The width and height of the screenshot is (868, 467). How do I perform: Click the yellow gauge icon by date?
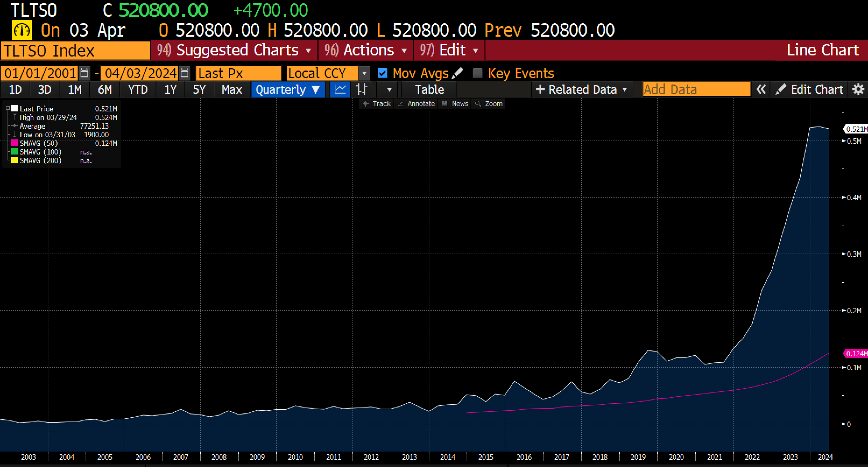pyautogui.click(x=22, y=30)
